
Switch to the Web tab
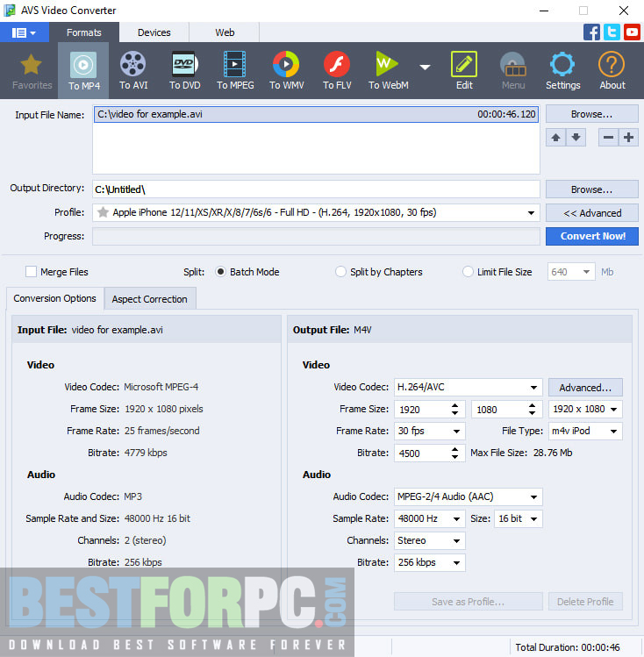225,32
